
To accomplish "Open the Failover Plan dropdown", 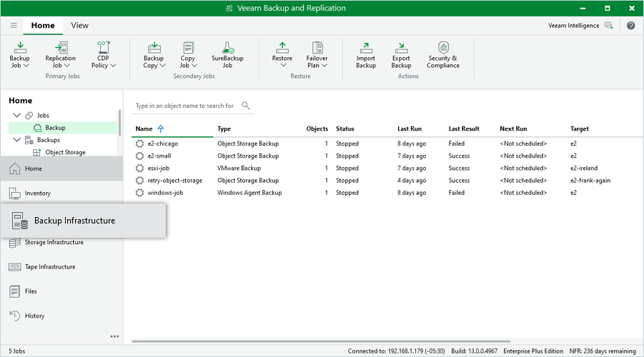I will 317,55.
